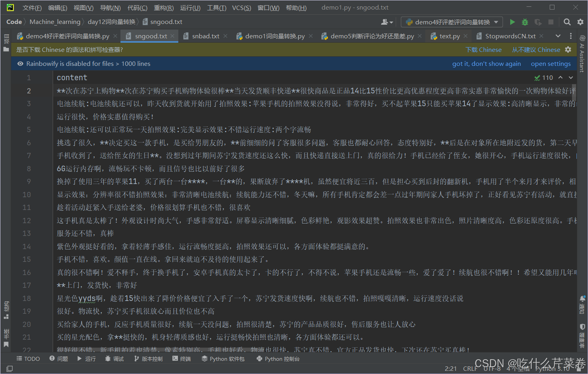Open the user account icon dropdown

pyautogui.click(x=387, y=22)
